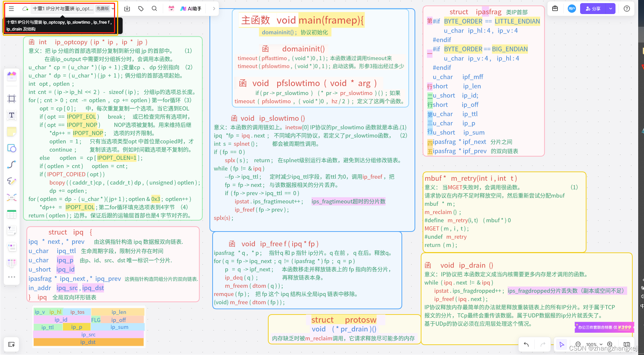The width and height of the screenshot is (644, 355).
Task: Open the search magnifier icon
Action: (154, 9)
